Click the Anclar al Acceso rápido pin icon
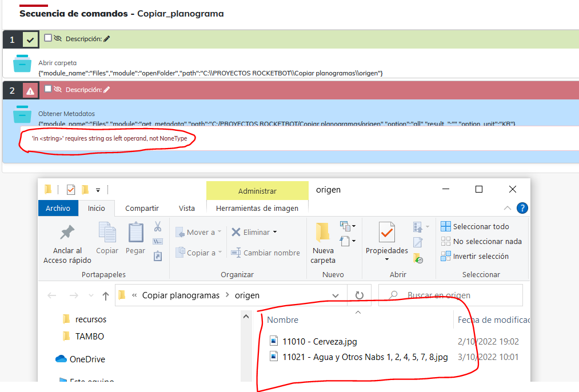This screenshot has height=392, width=579. coord(67,232)
